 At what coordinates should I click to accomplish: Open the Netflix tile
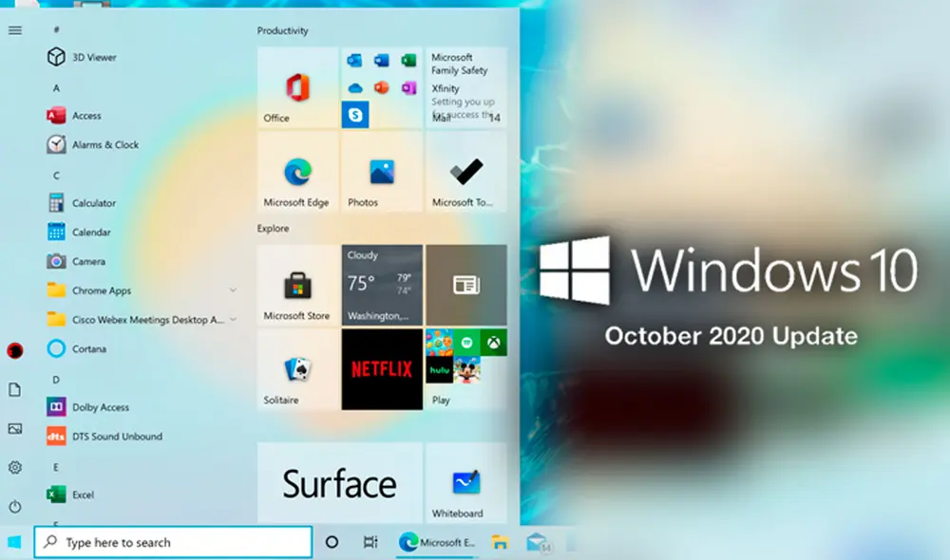381,370
